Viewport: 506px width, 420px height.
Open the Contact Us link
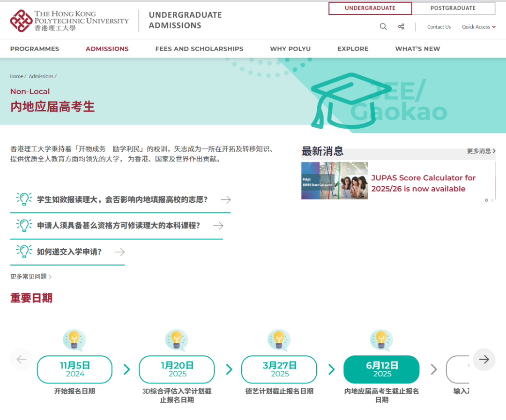[439, 27]
